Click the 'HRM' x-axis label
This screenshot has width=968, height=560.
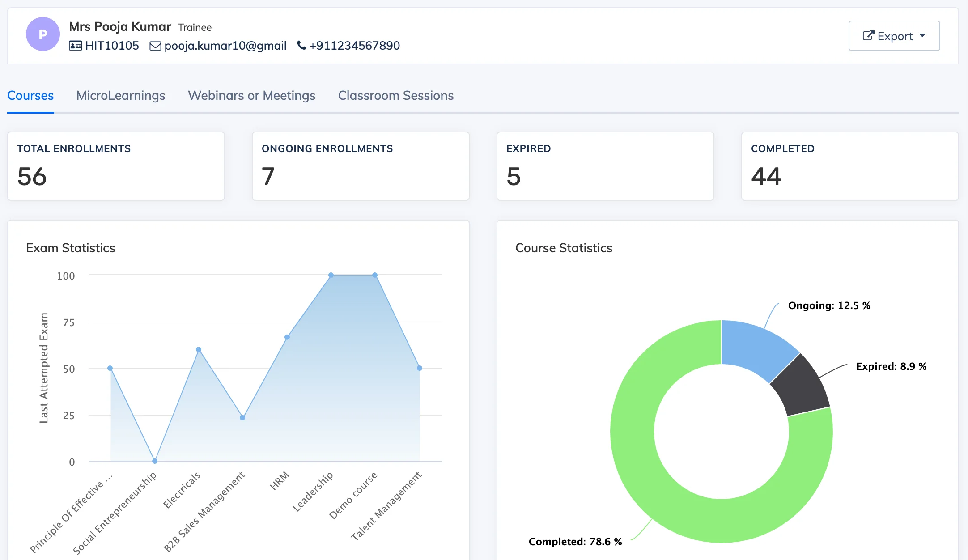point(280,481)
